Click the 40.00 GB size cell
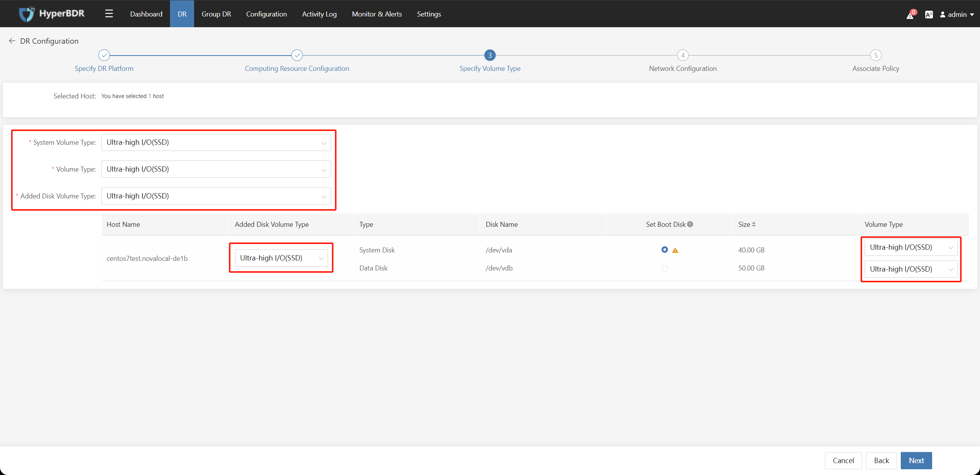Viewport: 980px width, 475px height. [x=751, y=250]
